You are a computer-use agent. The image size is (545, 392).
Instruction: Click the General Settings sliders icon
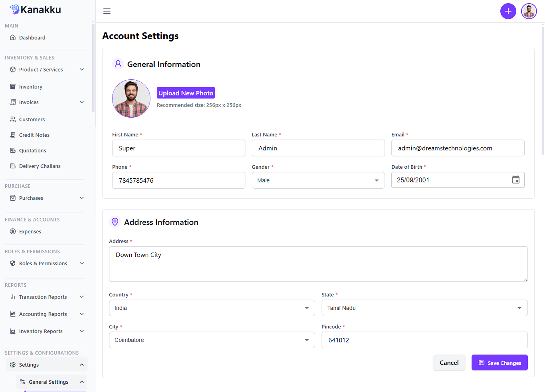tap(22, 382)
